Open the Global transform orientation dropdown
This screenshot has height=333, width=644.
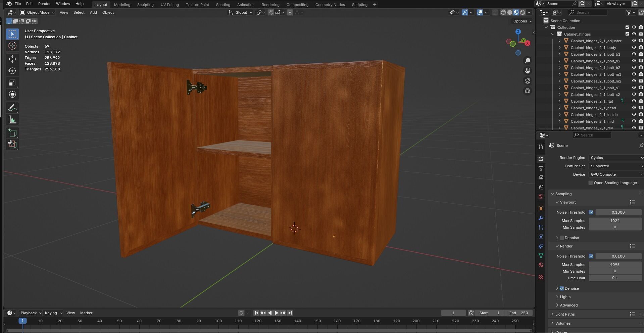tap(240, 12)
